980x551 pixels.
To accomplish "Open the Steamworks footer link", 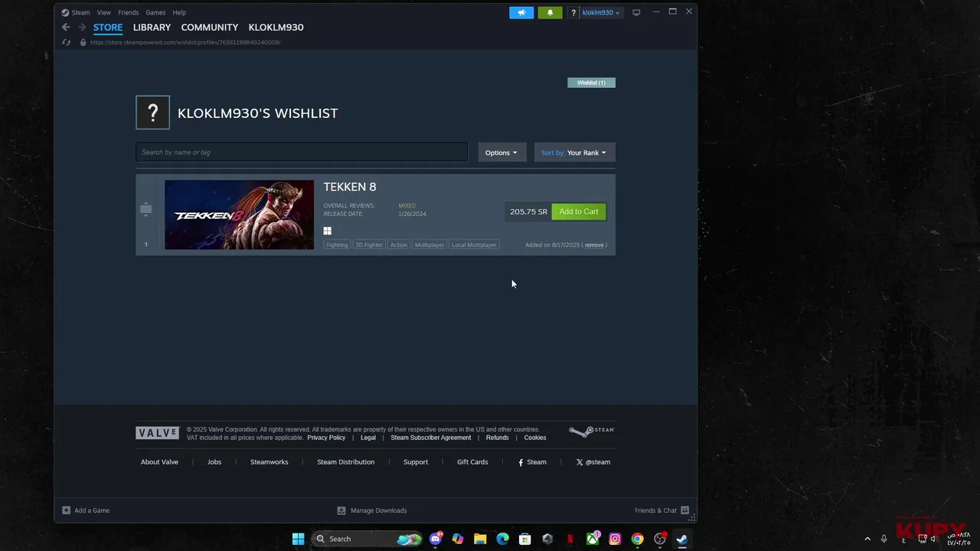I will click(x=269, y=462).
